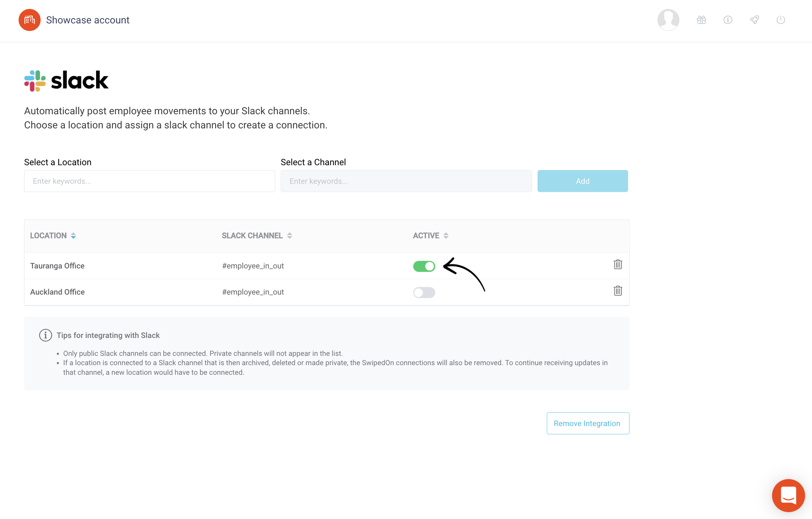
Task: Click the orange Showcase account building icon
Action: (x=30, y=20)
